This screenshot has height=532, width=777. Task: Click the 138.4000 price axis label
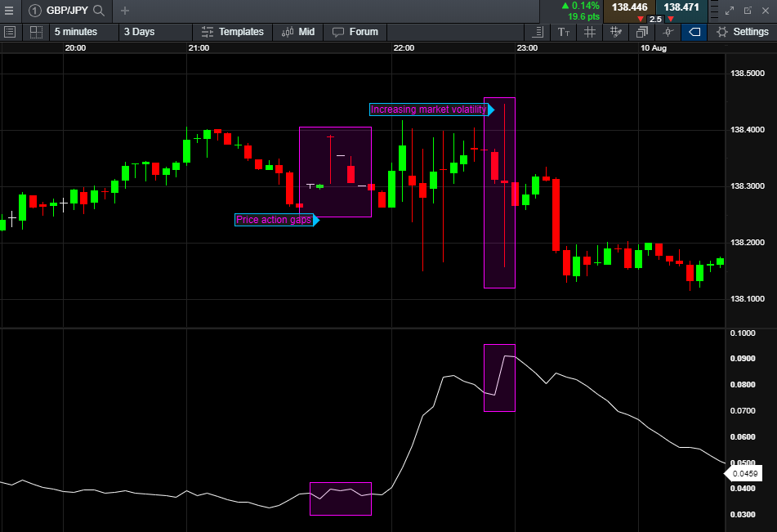[x=748, y=130]
